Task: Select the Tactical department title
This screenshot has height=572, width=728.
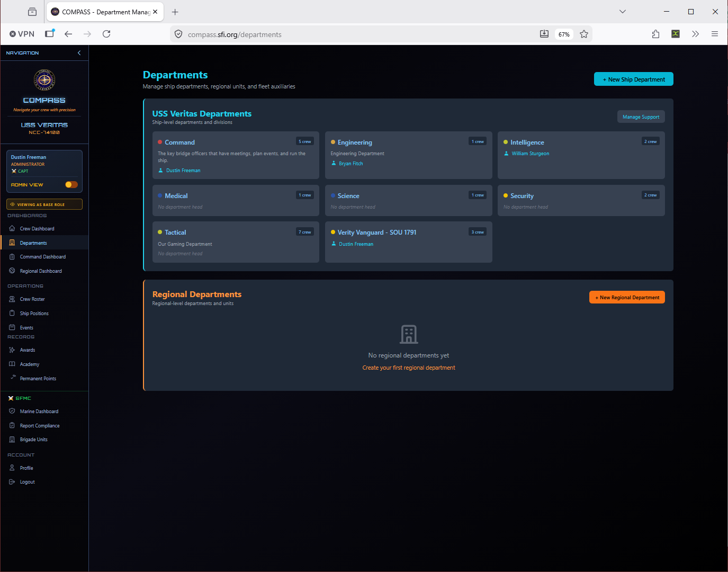Action: tap(175, 233)
